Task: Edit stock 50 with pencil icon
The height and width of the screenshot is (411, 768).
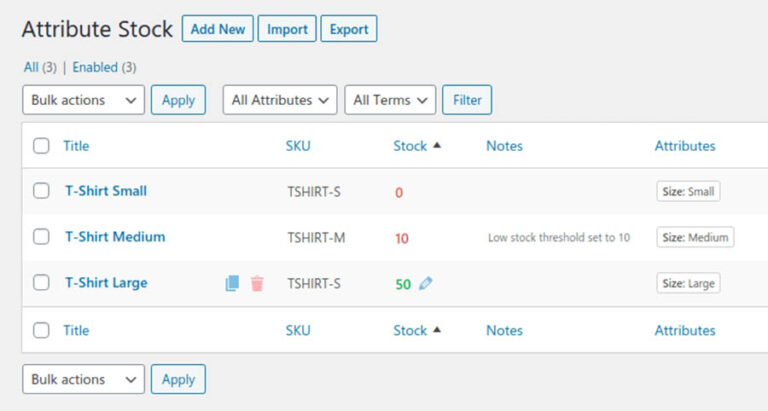Action: pos(426,284)
